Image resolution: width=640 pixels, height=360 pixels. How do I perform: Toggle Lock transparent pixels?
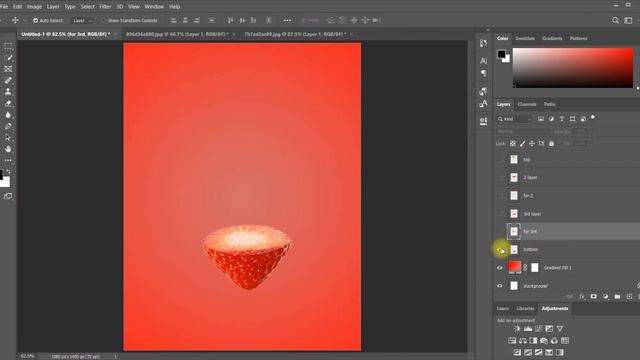click(x=513, y=144)
